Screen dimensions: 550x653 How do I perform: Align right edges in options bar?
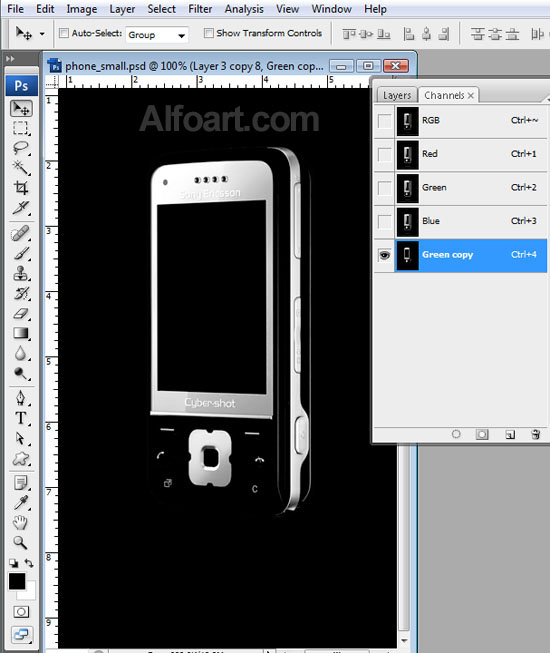coord(444,34)
